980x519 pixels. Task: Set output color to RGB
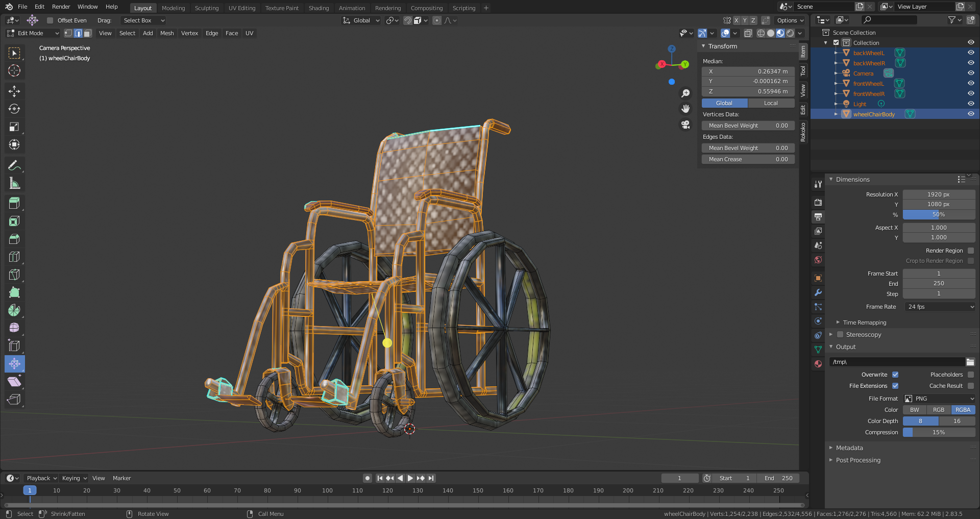point(939,410)
